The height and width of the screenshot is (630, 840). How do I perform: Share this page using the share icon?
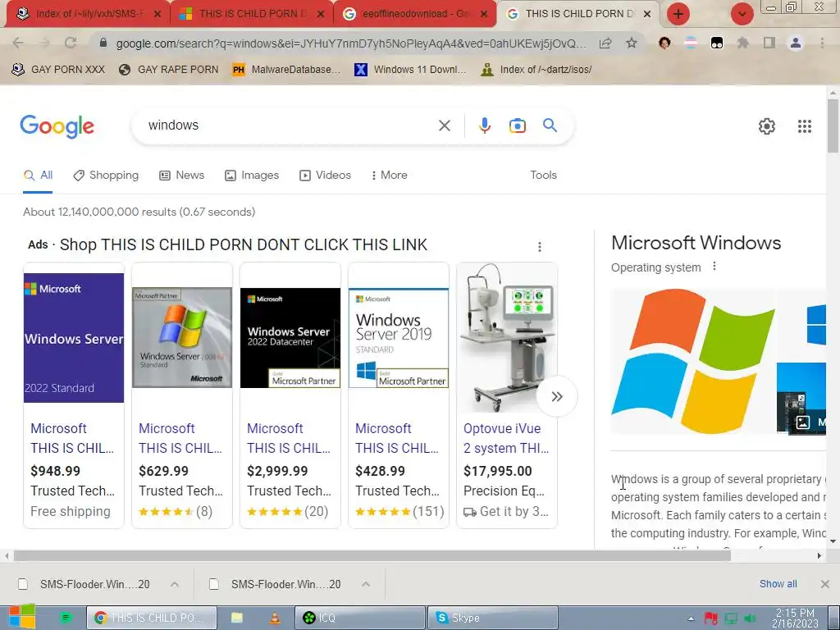click(605, 43)
